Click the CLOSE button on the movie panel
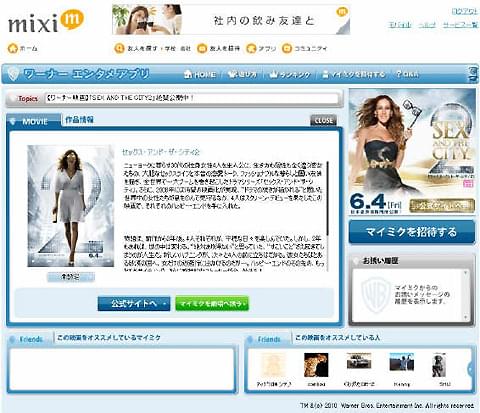 point(323,120)
